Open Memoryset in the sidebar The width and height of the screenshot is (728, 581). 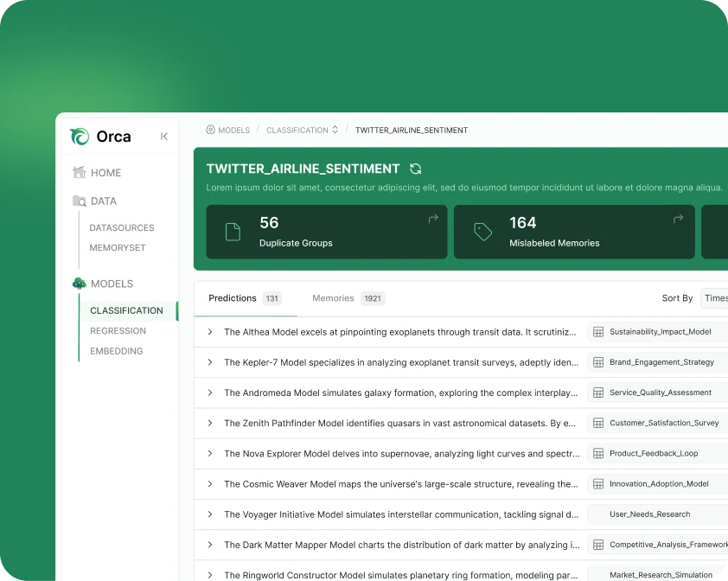[x=118, y=247]
